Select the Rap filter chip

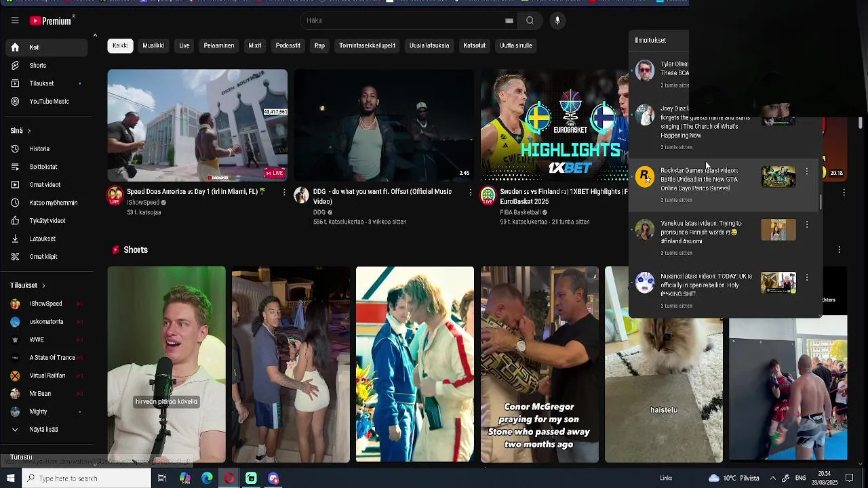coord(319,45)
